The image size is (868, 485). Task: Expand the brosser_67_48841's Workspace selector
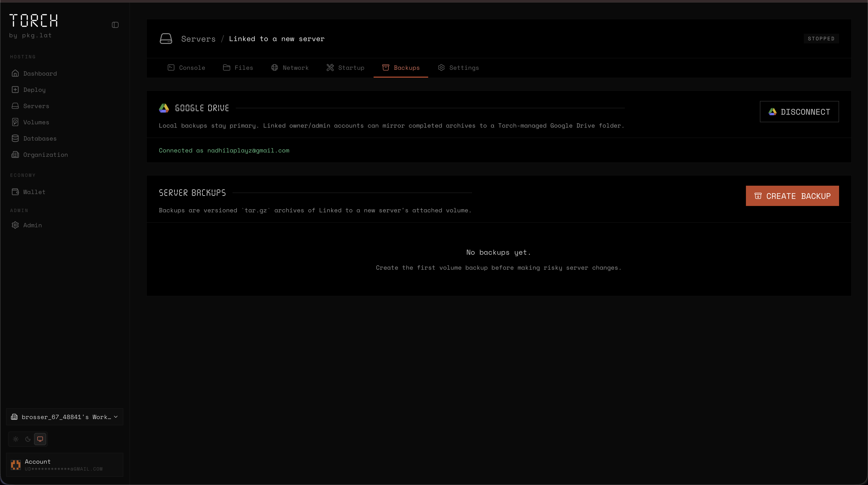click(x=64, y=417)
